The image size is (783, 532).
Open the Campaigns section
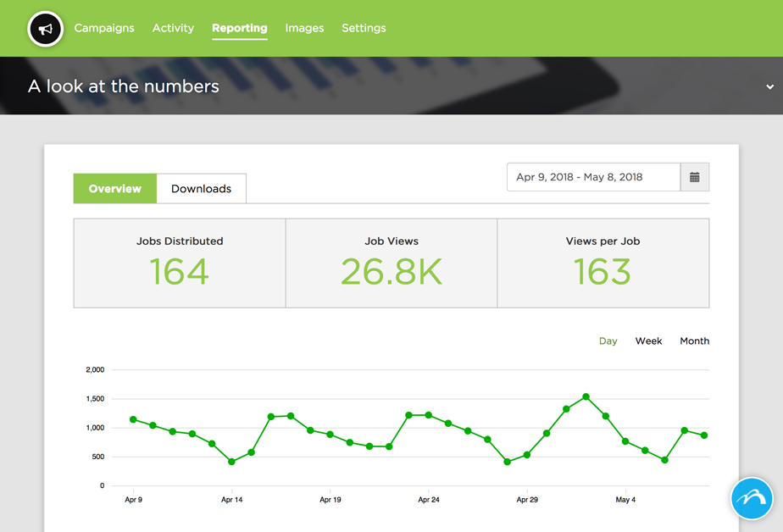click(x=104, y=28)
